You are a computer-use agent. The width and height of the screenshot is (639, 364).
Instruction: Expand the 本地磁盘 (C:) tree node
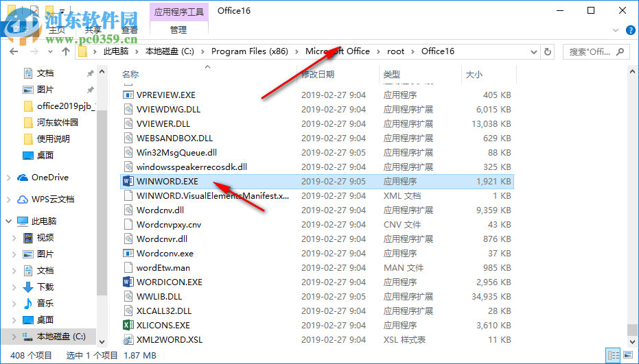[x=14, y=337]
